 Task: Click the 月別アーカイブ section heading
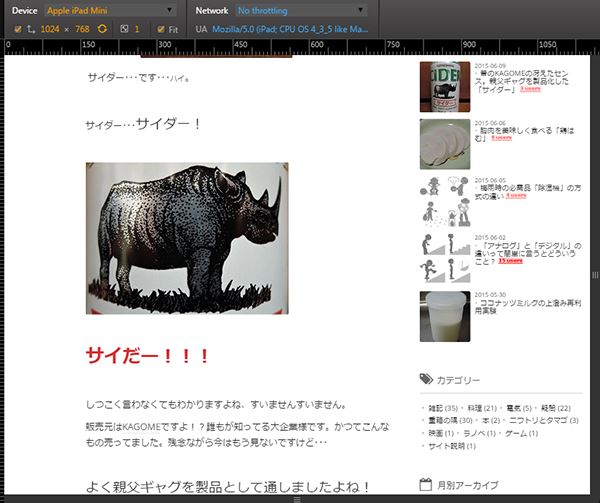coord(468,485)
